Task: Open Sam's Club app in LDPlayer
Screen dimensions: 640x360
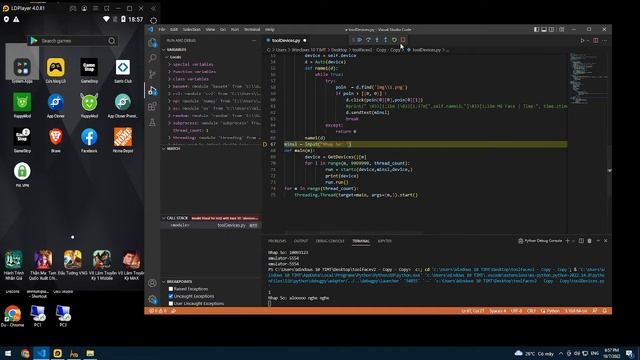Action: (x=123, y=70)
